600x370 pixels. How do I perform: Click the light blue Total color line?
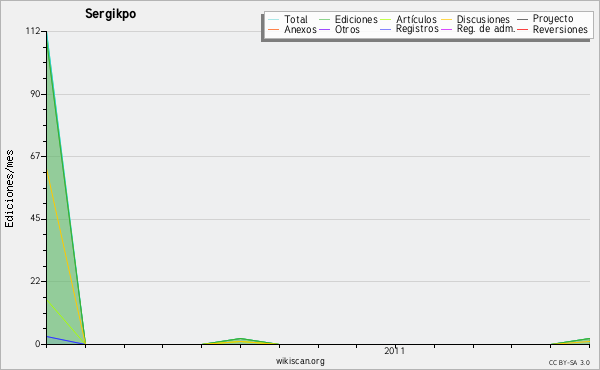point(274,20)
